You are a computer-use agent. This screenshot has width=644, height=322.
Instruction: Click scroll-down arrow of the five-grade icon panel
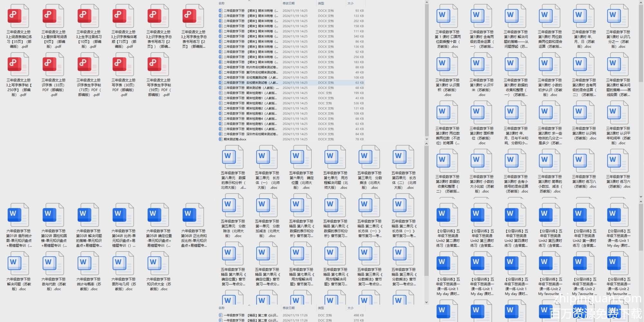pyautogui.click(x=427, y=302)
